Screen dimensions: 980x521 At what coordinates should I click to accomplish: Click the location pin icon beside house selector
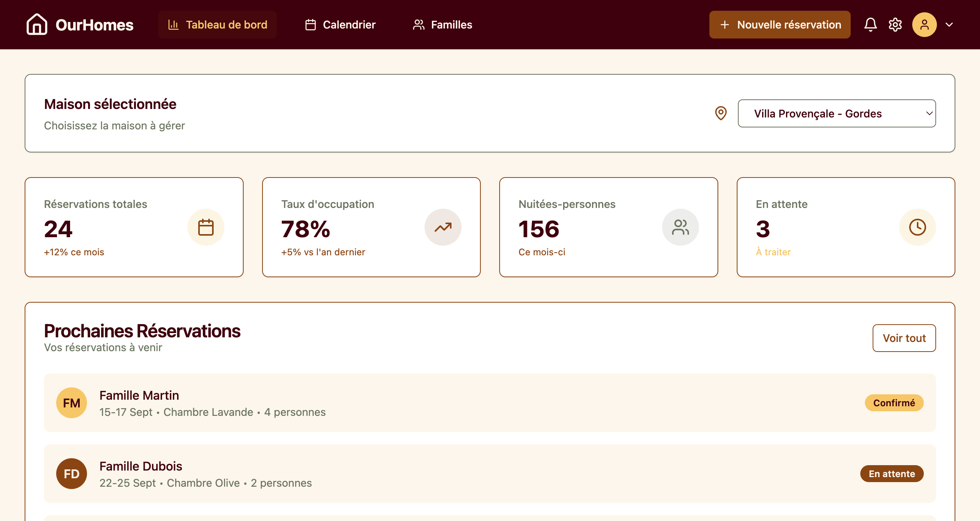tap(721, 113)
